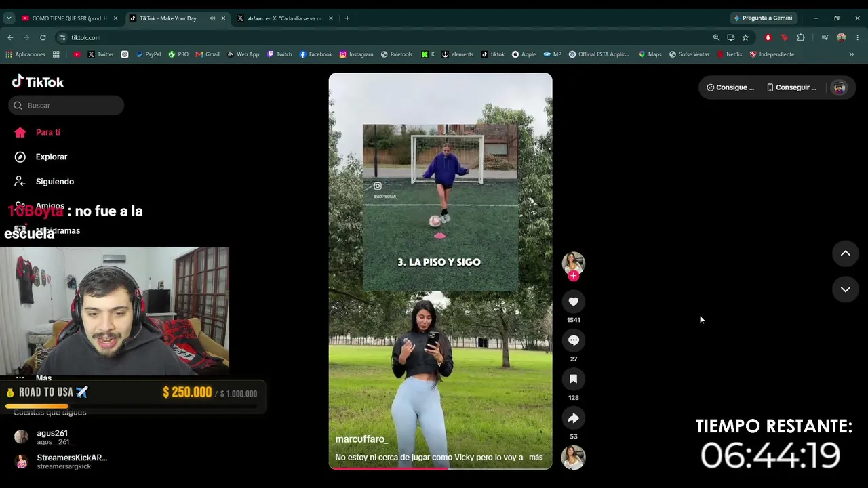Open Explorar in the sidebar
Image resolution: width=868 pixels, height=488 pixels.
41,157
